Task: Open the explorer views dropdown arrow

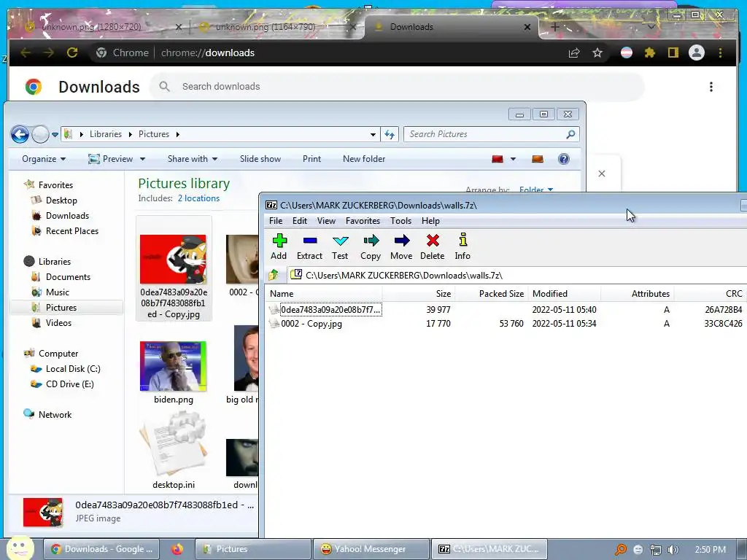Action: click(x=513, y=159)
